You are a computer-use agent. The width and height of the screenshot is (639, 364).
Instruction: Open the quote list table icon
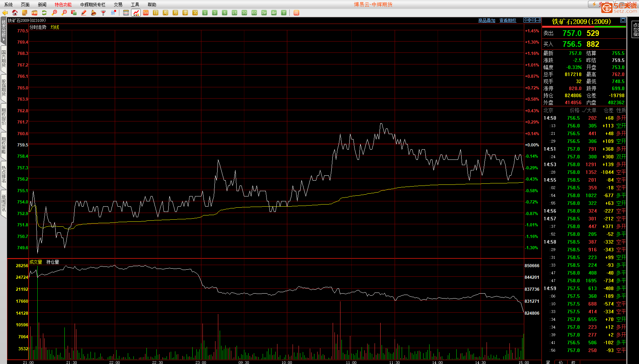(126, 13)
